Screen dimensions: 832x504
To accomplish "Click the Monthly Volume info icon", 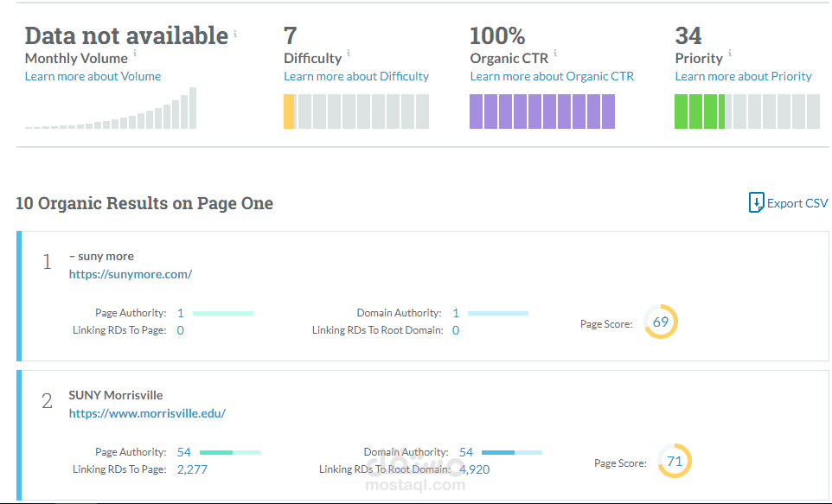I will click(x=135, y=53).
